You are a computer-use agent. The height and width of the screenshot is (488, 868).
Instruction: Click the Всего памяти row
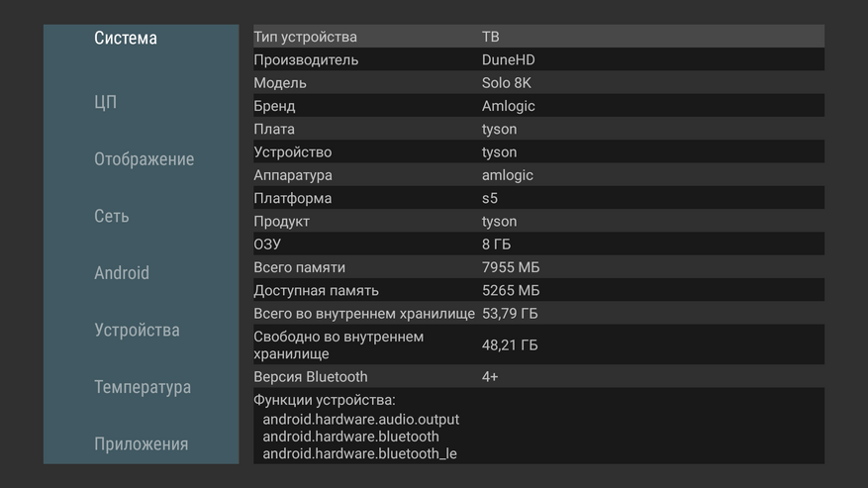(x=537, y=267)
